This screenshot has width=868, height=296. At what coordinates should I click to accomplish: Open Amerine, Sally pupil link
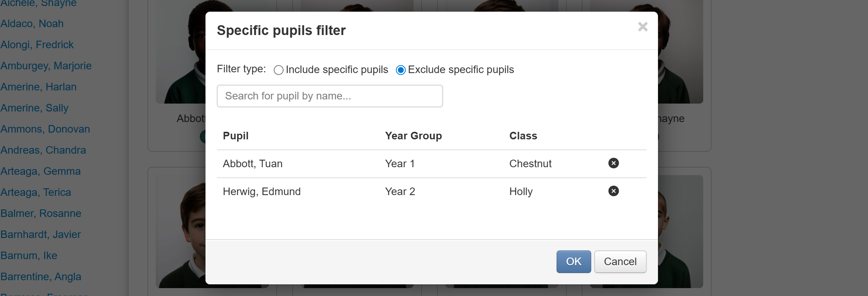coord(34,108)
